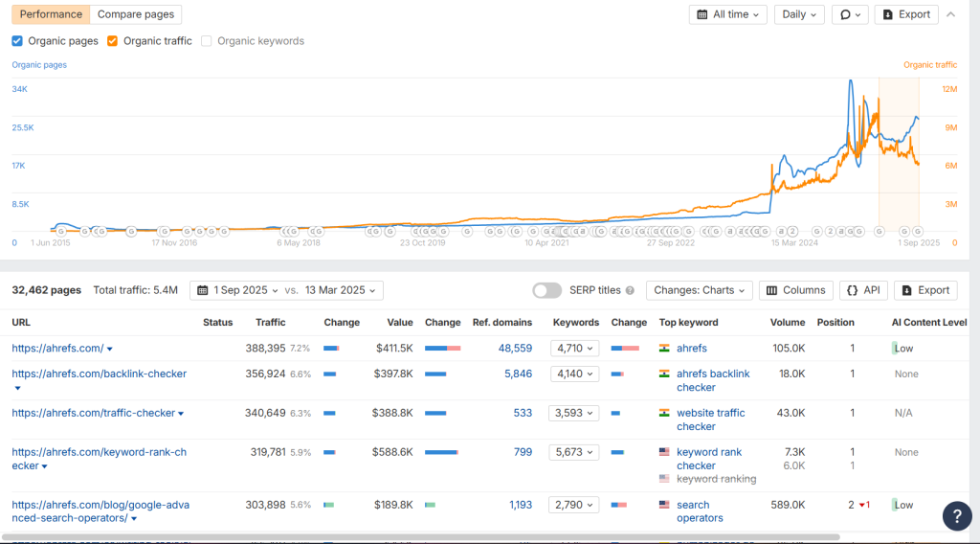The height and width of the screenshot is (544, 980).
Task: Open the chart comments speech bubble icon
Action: (x=850, y=14)
